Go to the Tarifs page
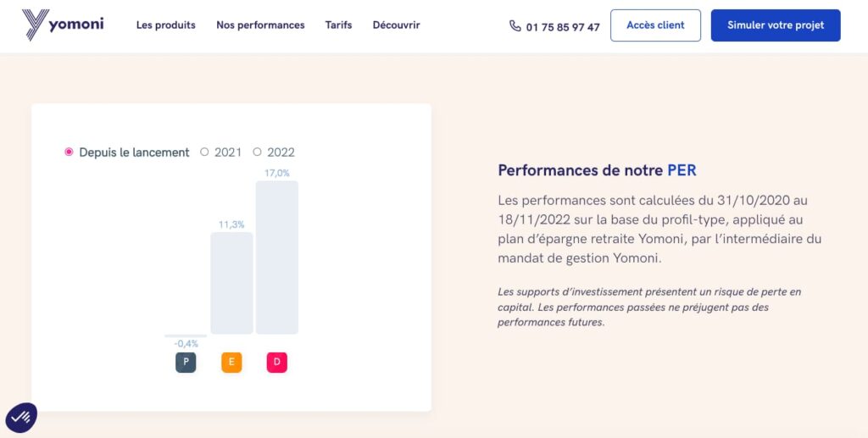The height and width of the screenshot is (438, 868). click(x=338, y=25)
